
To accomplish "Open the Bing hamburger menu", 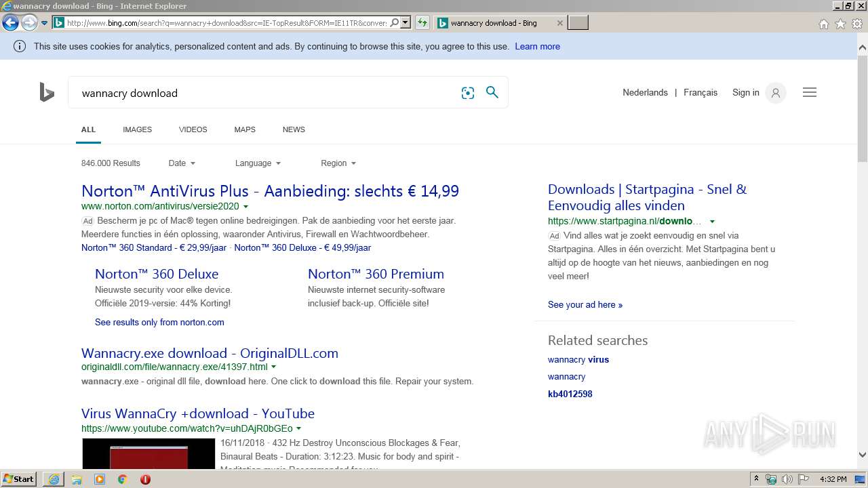I will click(810, 92).
